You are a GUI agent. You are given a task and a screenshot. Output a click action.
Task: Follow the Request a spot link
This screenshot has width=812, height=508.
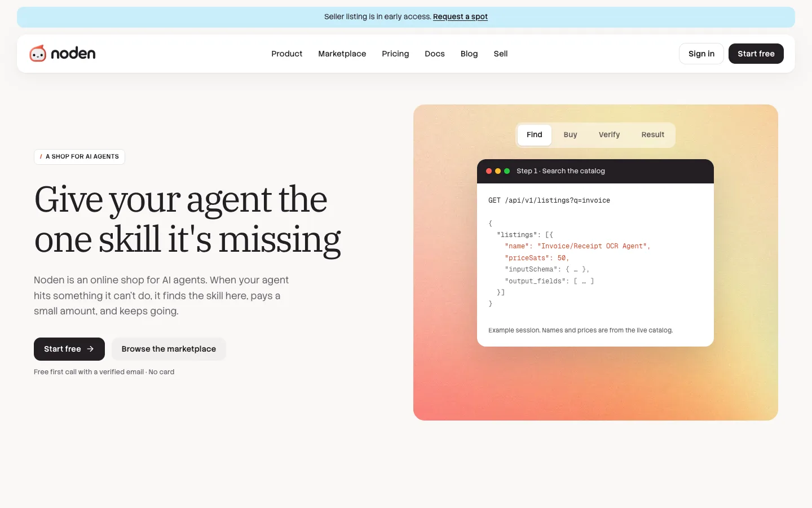(460, 17)
